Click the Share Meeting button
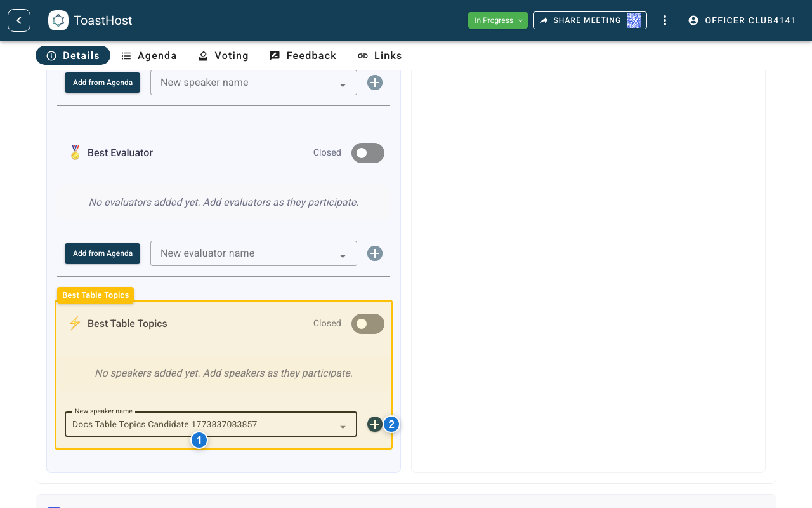The image size is (812, 508). [x=582, y=20]
